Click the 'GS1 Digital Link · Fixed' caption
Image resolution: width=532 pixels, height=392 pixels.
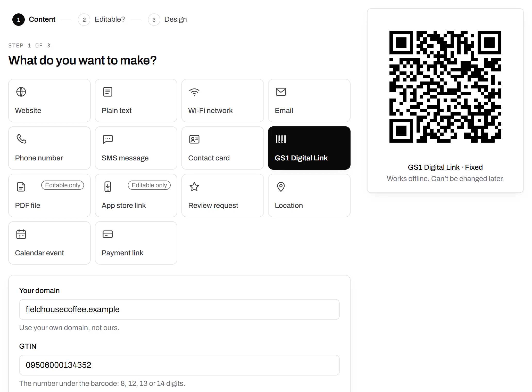click(445, 167)
